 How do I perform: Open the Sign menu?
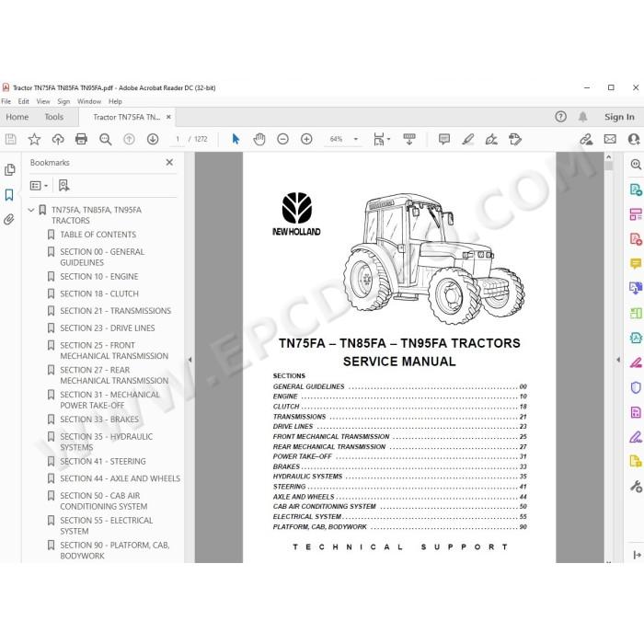[x=63, y=101]
